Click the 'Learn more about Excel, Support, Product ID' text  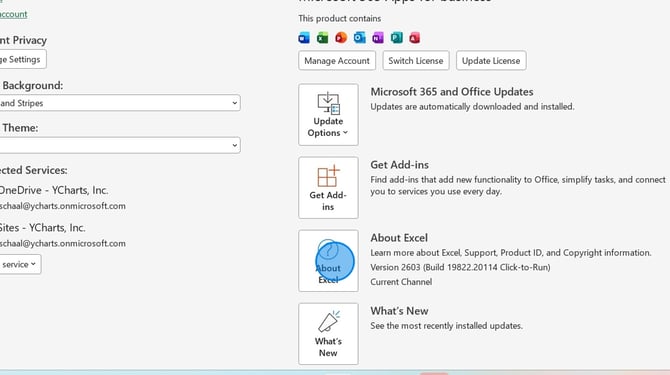click(511, 253)
